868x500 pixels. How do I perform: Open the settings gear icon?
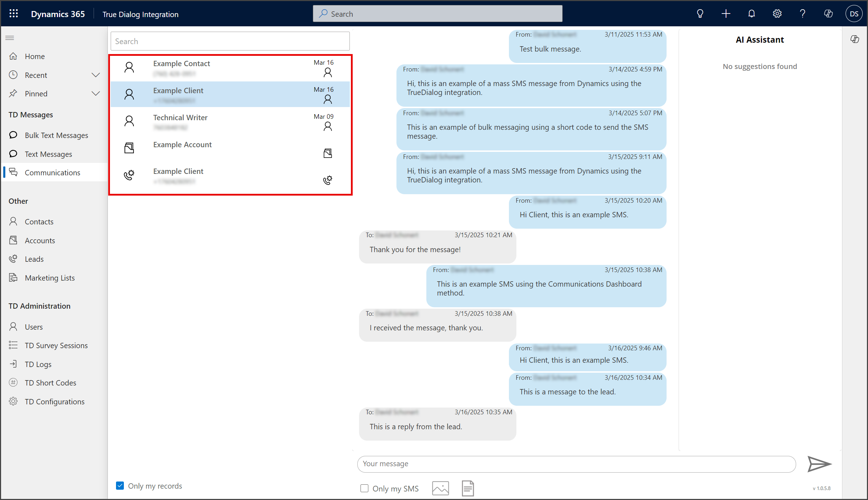[x=777, y=14]
